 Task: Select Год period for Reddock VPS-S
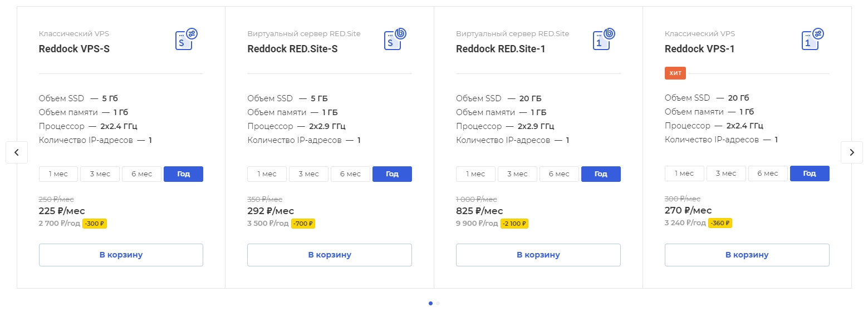[x=184, y=174]
